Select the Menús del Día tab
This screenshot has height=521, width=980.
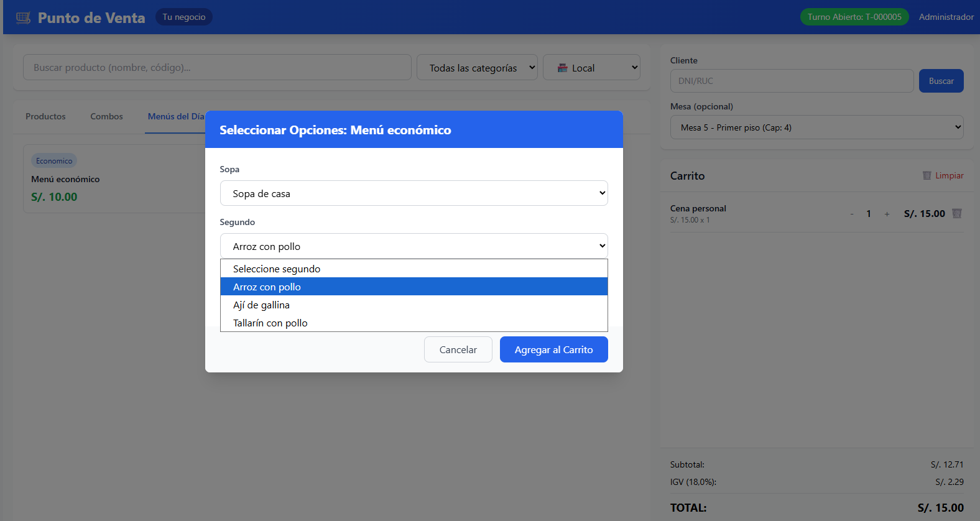click(x=175, y=116)
